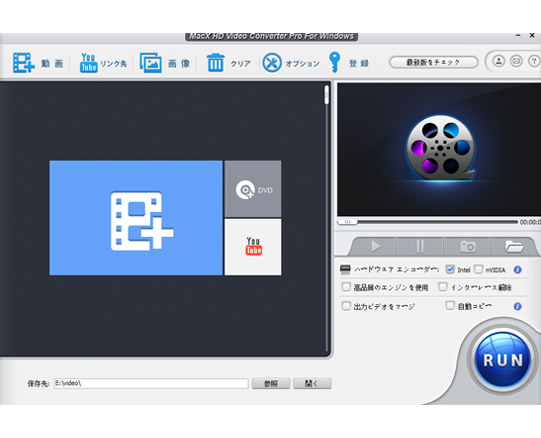The width and height of the screenshot is (541, 438).
Task: Open オプション wrench settings icon
Action: [272, 62]
